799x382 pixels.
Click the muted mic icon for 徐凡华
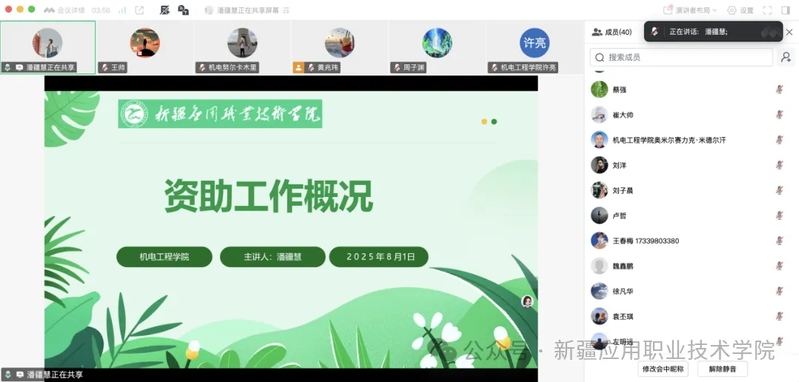pos(779,291)
